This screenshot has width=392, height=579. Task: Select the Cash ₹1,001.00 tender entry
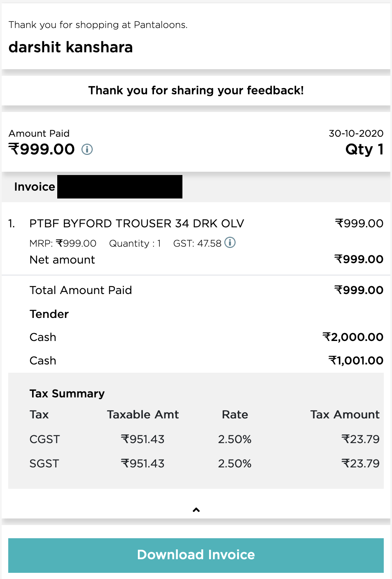pos(206,360)
